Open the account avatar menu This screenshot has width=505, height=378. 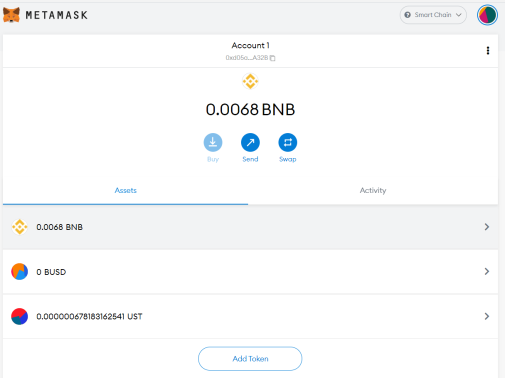click(x=487, y=15)
